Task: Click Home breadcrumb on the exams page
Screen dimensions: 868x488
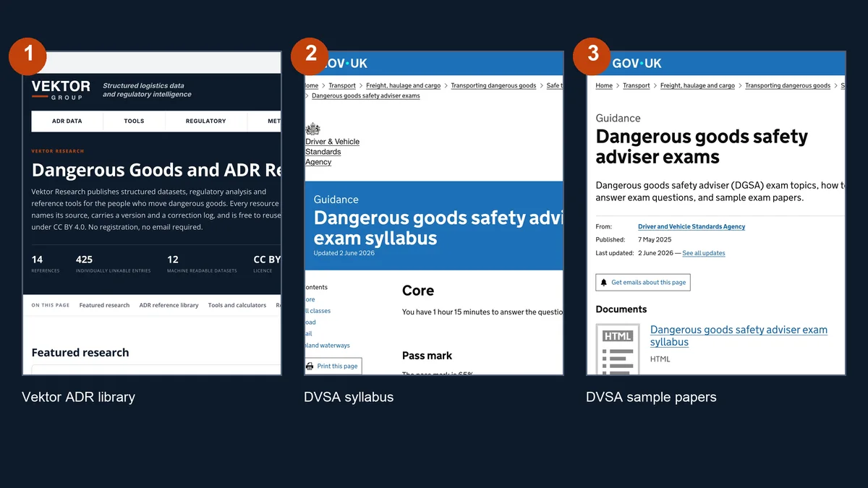Action: pyautogui.click(x=604, y=85)
